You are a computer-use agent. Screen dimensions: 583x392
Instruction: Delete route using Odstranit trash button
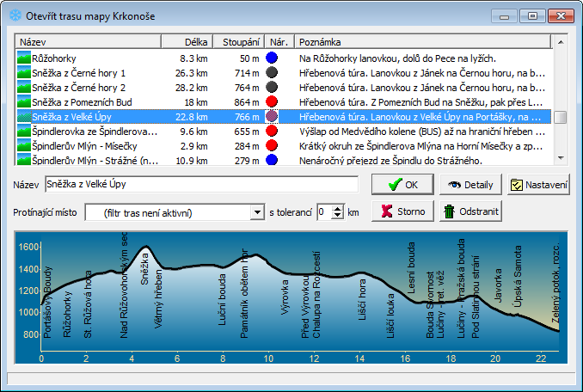[x=470, y=211]
